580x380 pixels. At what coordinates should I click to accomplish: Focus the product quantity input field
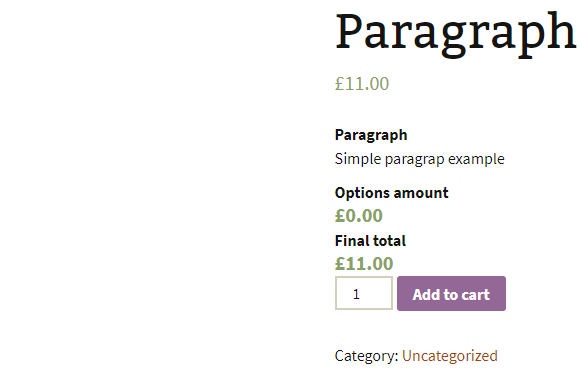pyautogui.click(x=364, y=293)
